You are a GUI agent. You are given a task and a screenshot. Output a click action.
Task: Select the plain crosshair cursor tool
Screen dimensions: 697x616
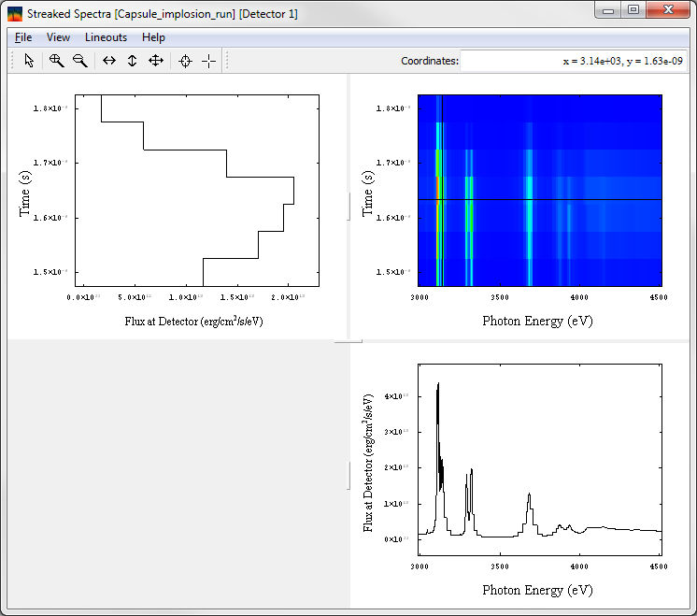[x=208, y=61]
